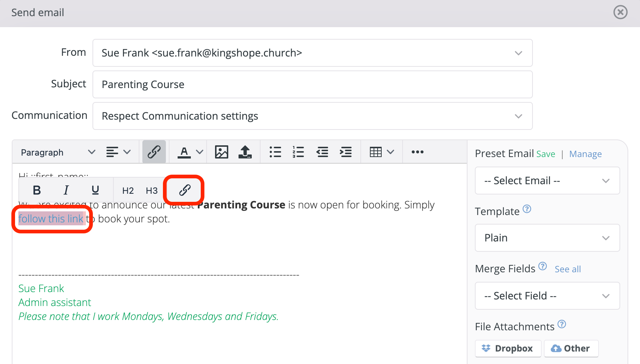The height and width of the screenshot is (364, 640).
Task: Click See all merge fields
Action: pyautogui.click(x=567, y=269)
